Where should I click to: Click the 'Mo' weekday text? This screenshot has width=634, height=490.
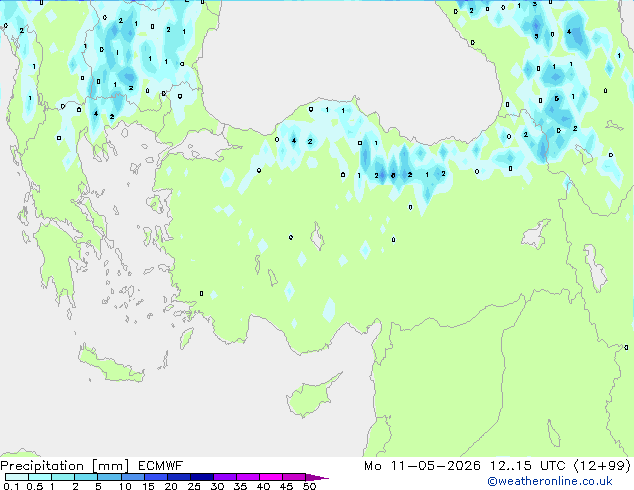[x=373, y=466]
